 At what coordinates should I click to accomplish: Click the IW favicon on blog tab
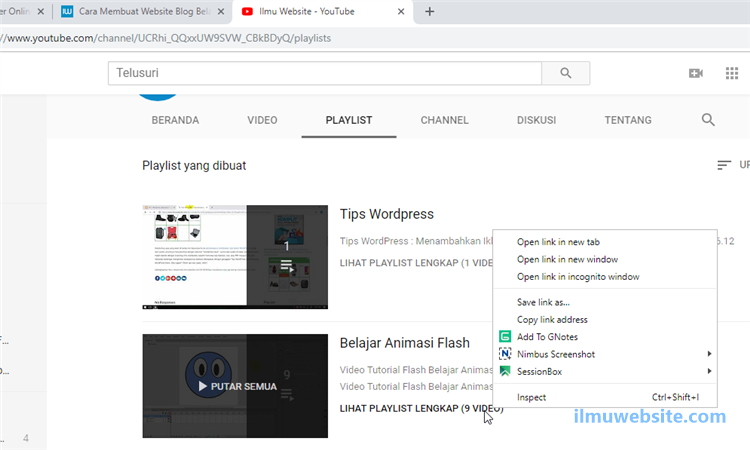pos(67,11)
